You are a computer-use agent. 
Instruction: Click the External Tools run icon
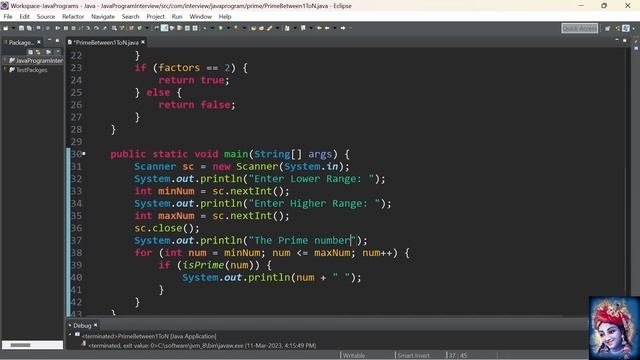(x=237, y=28)
